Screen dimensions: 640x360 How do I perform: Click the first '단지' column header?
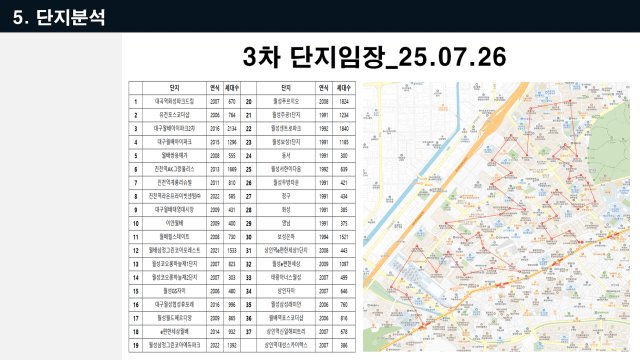(x=174, y=88)
